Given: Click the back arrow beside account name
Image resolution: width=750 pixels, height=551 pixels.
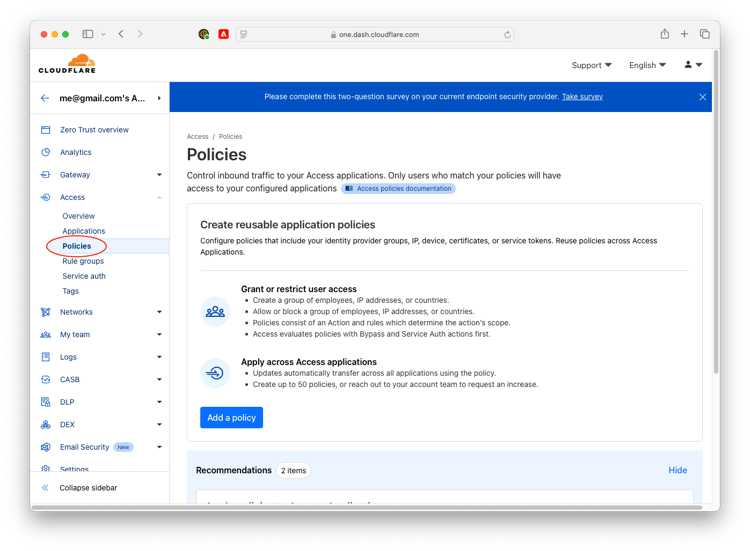Looking at the screenshot, I should click(45, 98).
